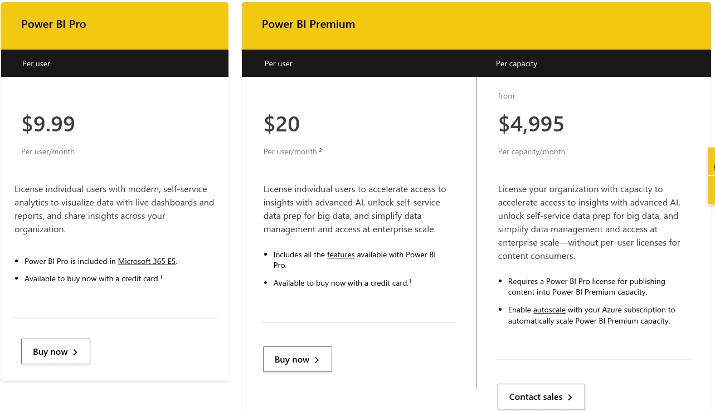Click the Per capacity column label
The image size is (715, 411).
(516, 63)
